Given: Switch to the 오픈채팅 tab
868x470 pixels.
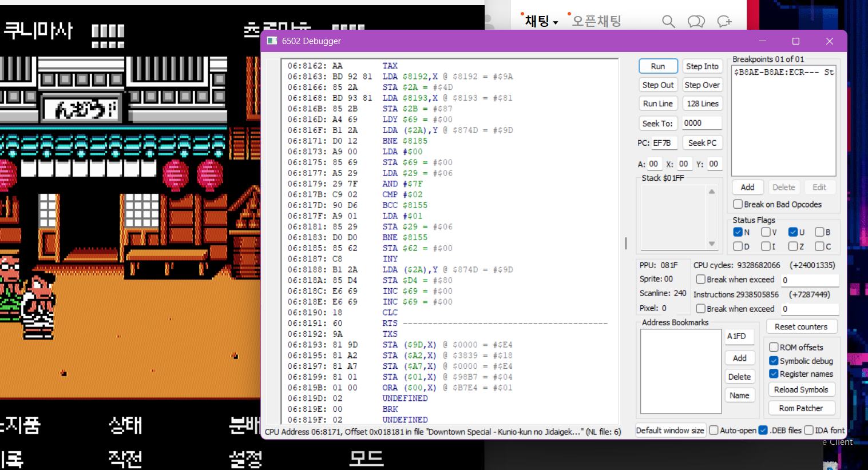Looking at the screenshot, I should (x=596, y=21).
